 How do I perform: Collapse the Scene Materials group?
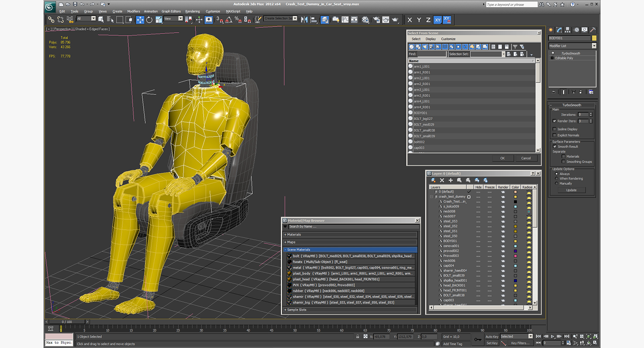pyautogui.click(x=350, y=250)
